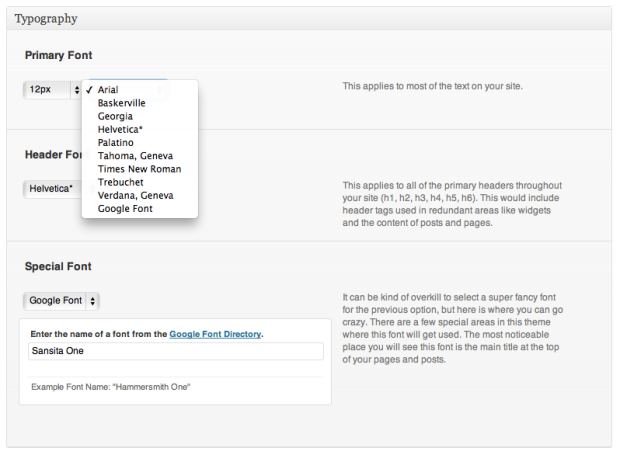Viewport: 620px width, 455px height.
Task: Choose Palatino from the font menu
Action: (x=115, y=142)
